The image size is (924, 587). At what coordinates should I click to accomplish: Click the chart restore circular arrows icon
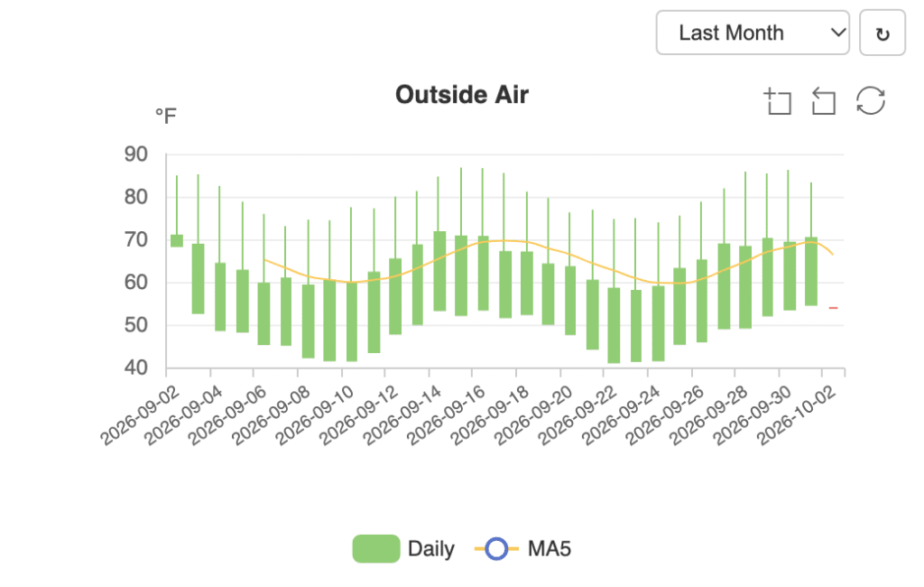(871, 101)
